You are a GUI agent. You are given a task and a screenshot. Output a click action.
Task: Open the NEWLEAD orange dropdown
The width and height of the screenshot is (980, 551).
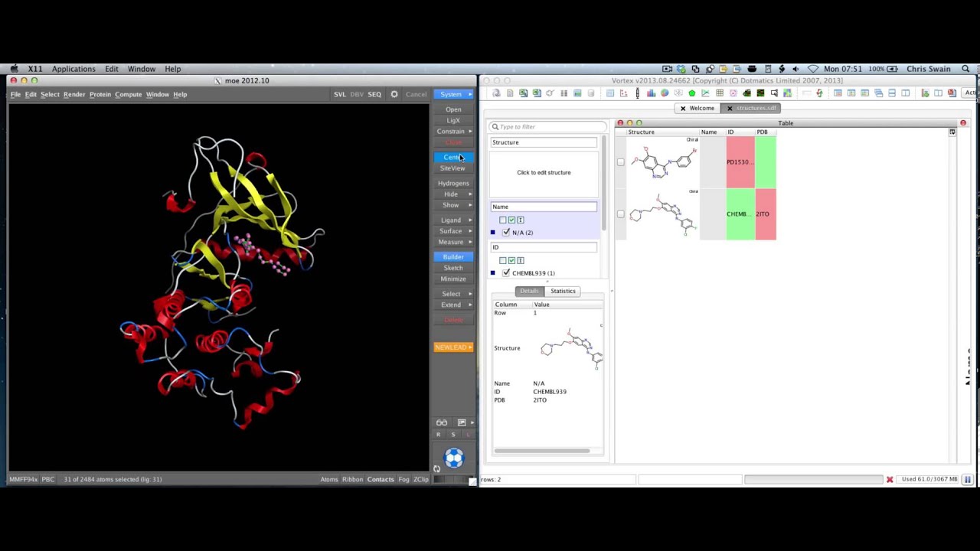453,347
